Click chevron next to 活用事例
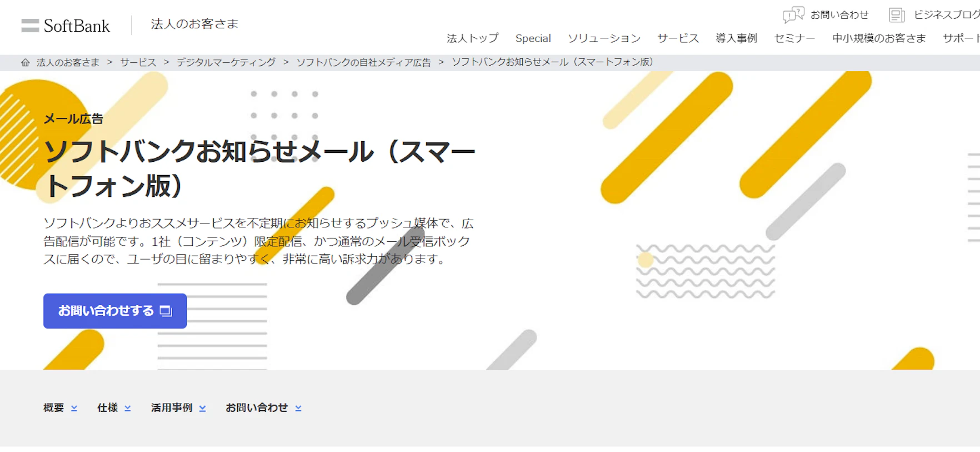This screenshot has height=452, width=980. tap(202, 408)
